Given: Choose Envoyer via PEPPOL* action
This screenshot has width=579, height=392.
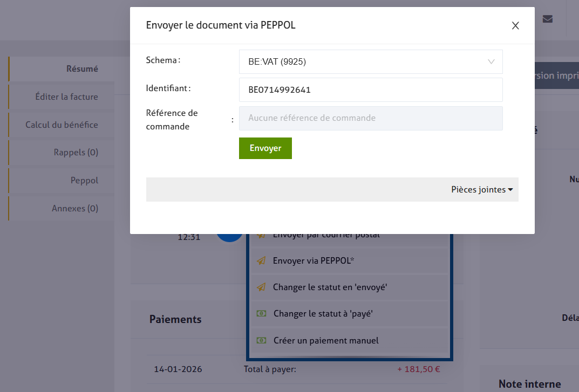Looking at the screenshot, I should (314, 261).
